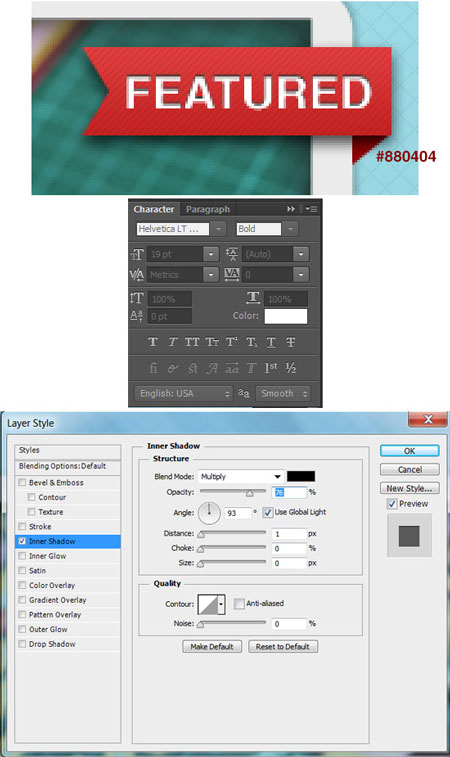Enable Swash OpenType icon

point(212,368)
